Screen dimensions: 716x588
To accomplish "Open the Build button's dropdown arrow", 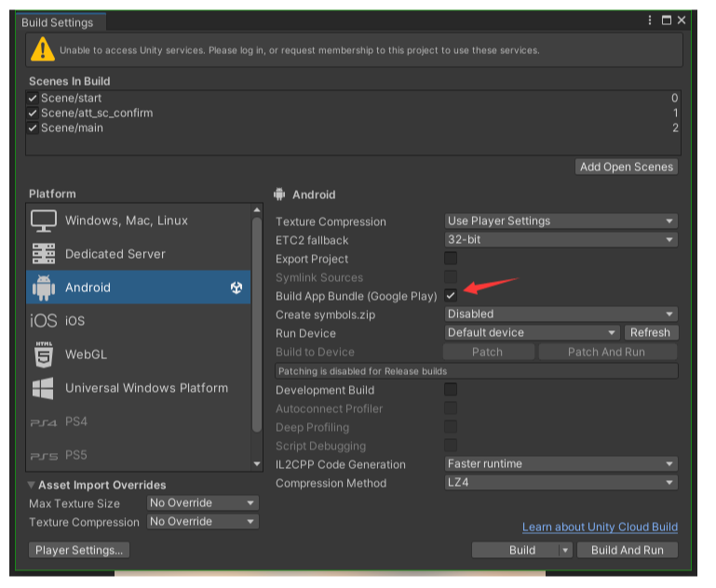I will point(565,551).
